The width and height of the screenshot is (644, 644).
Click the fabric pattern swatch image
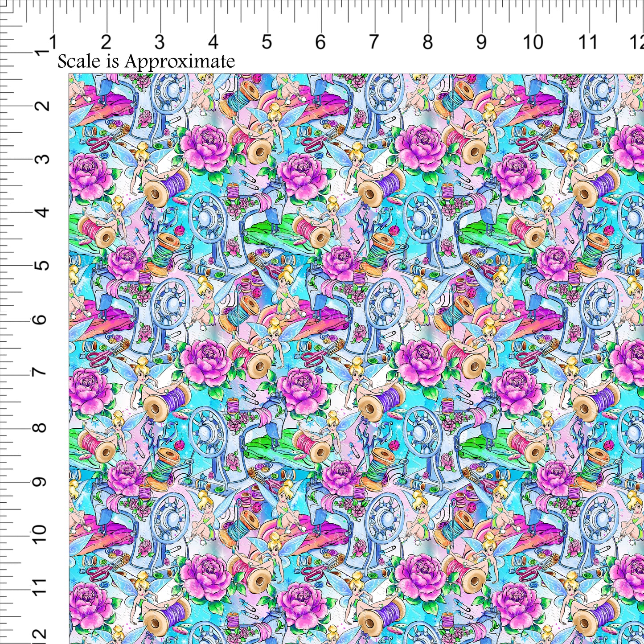[357, 359]
